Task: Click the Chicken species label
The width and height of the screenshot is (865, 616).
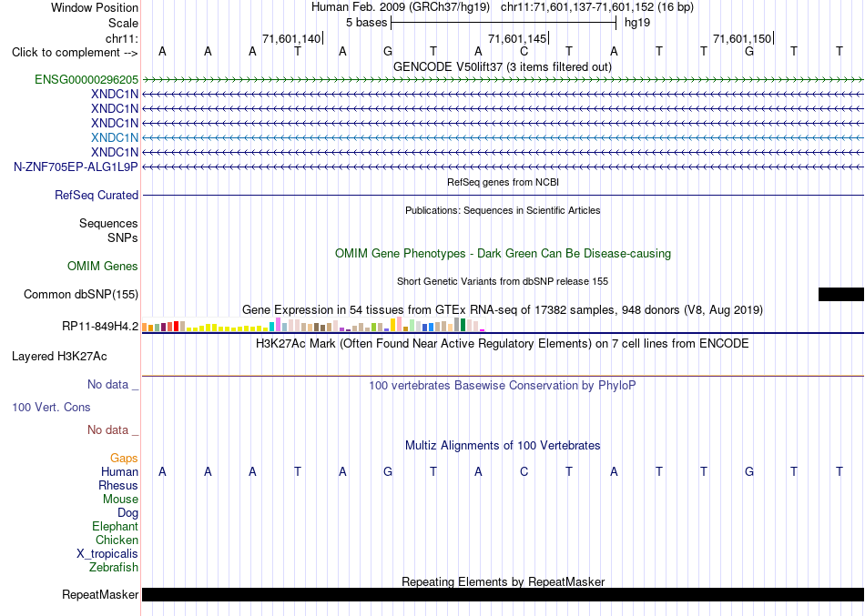Action: point(117,540)
